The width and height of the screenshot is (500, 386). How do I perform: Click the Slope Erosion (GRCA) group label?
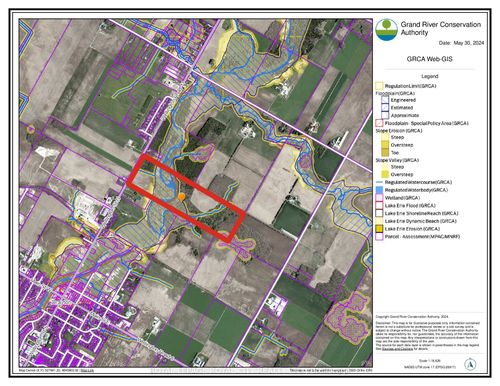click(399, 131)
